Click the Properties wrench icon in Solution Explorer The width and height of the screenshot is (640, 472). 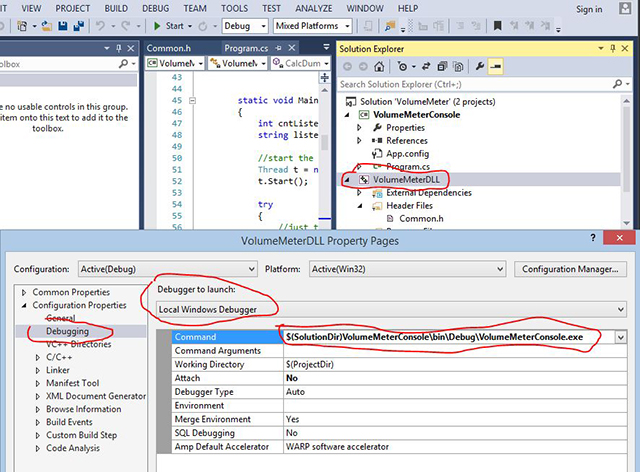480,66
